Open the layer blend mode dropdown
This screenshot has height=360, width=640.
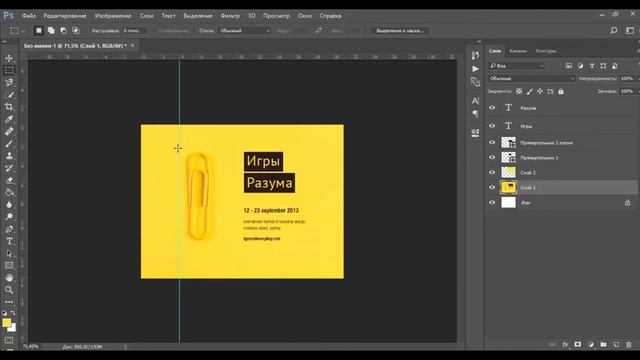[x=532, y=78]
